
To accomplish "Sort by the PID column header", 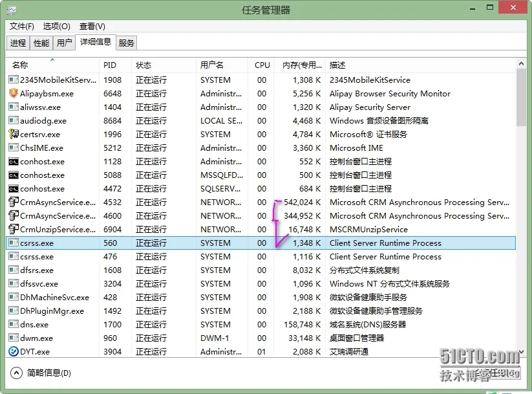I will (x=115, y=65).
